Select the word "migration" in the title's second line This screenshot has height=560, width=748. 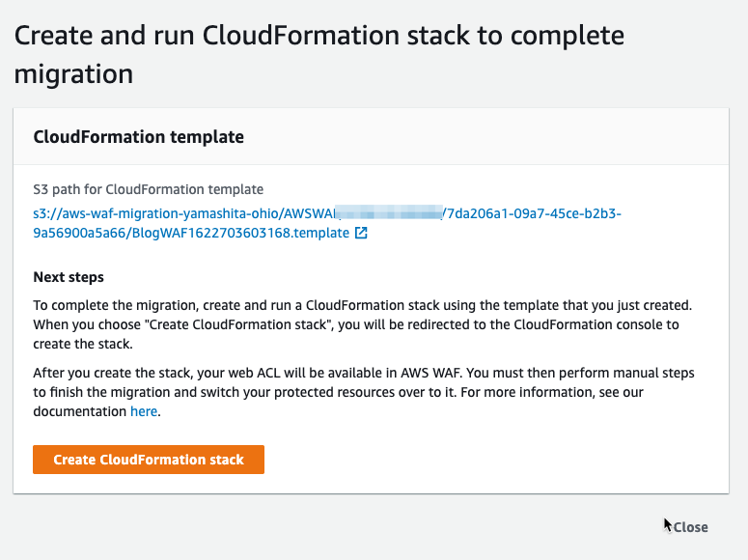pos(73,74)
